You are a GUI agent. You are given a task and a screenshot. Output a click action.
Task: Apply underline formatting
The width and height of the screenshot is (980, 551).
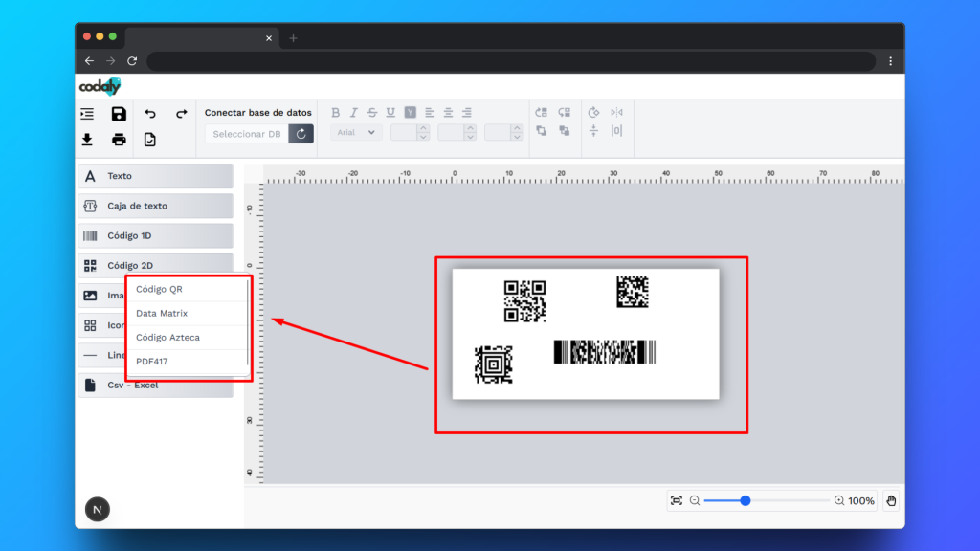(x=390, y=113)
